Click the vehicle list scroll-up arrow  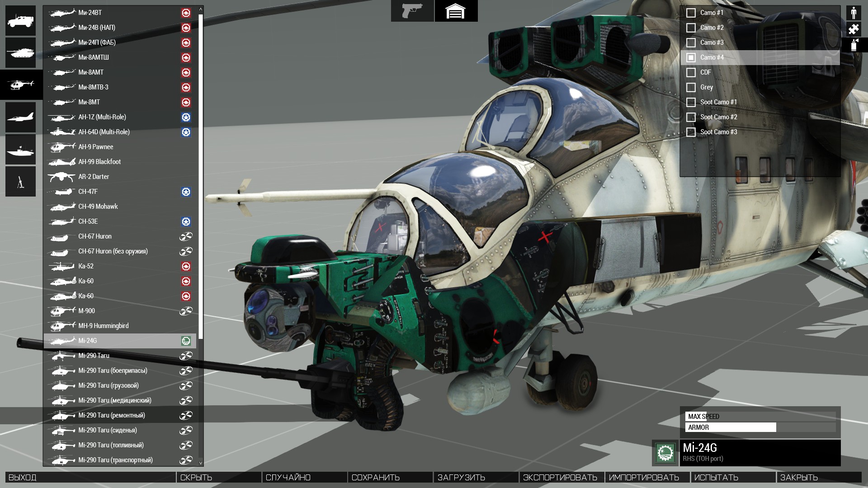(201, 9)
